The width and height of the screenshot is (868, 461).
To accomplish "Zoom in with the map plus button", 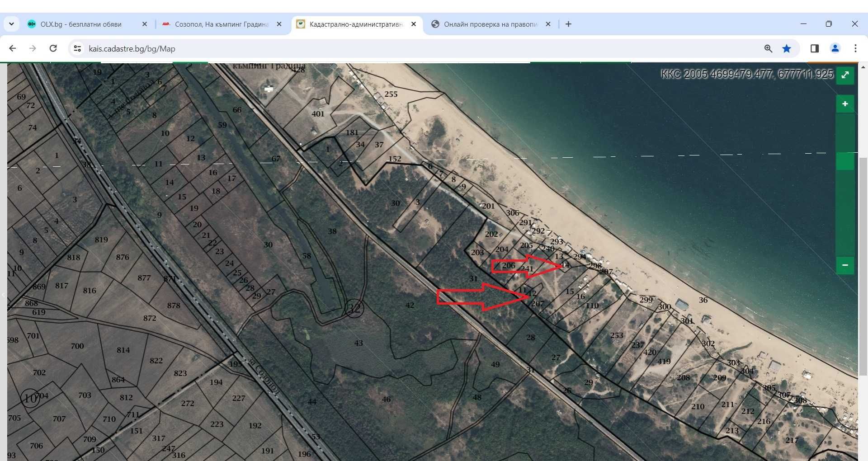I will (x=845, y=104).
